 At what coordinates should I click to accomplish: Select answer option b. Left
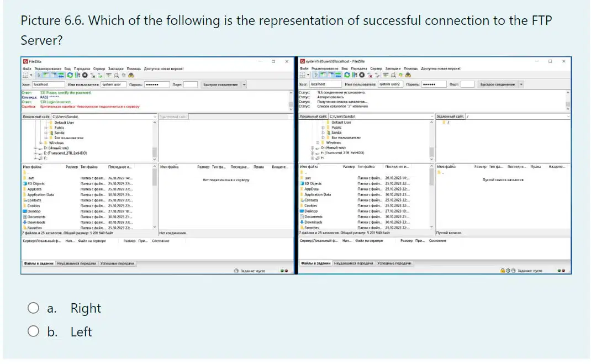tap(33, 331)
